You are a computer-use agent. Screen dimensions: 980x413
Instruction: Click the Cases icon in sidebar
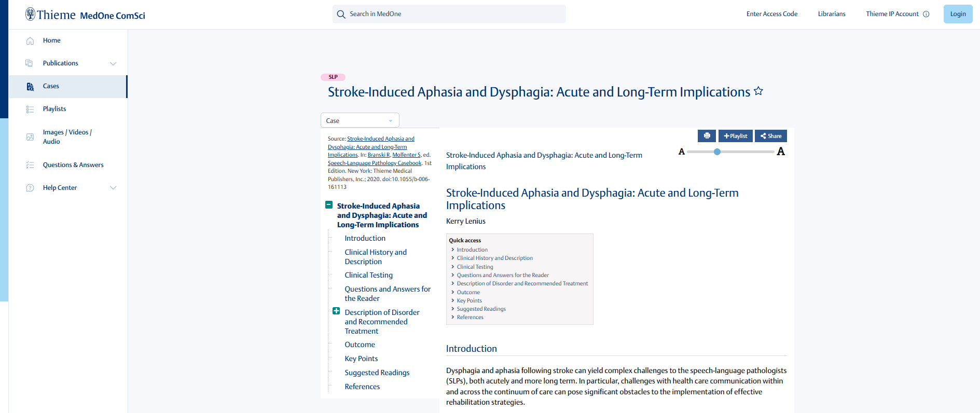(30, 87)
